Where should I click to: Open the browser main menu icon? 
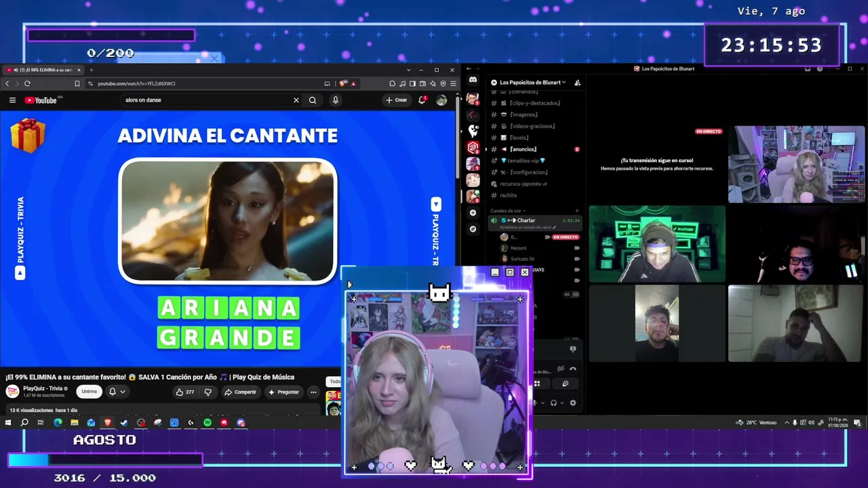[453, 83]
